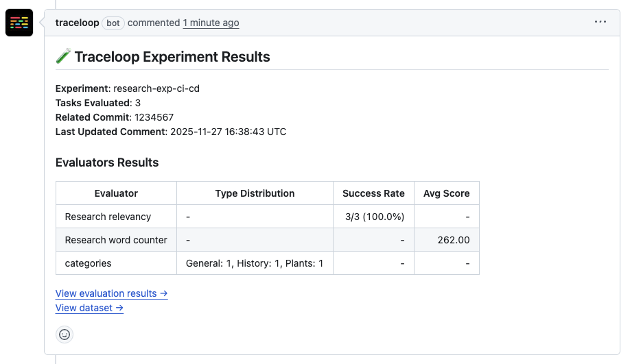This screenshot has height=364, width=630.
Task: Click the "Avg Score" column header
Action: click(x=446, y=193)
